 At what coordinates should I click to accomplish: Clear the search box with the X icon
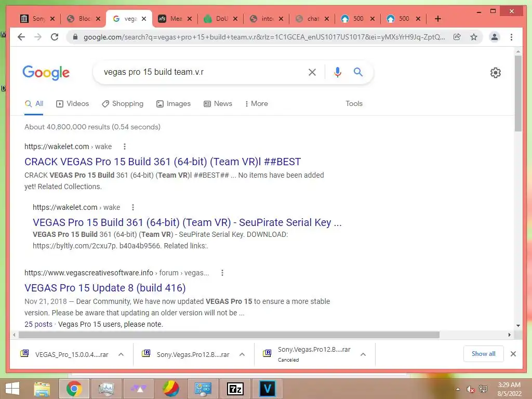[x=312, y=72]
